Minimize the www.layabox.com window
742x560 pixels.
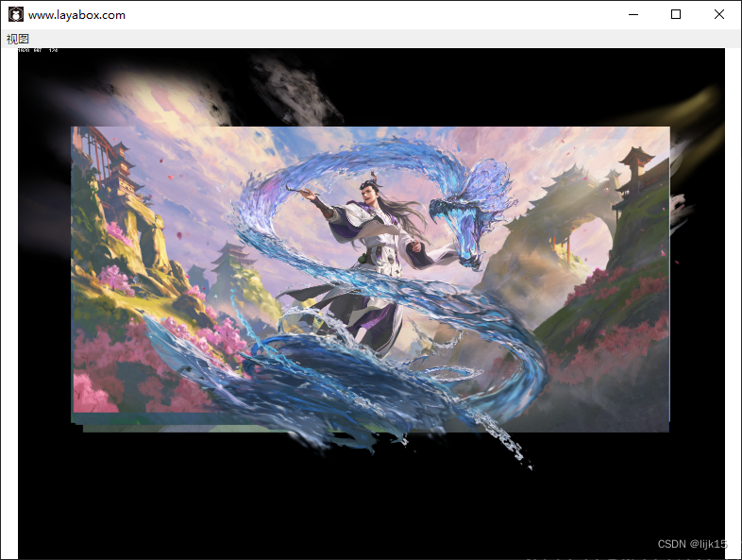click(x=633, y=15)
